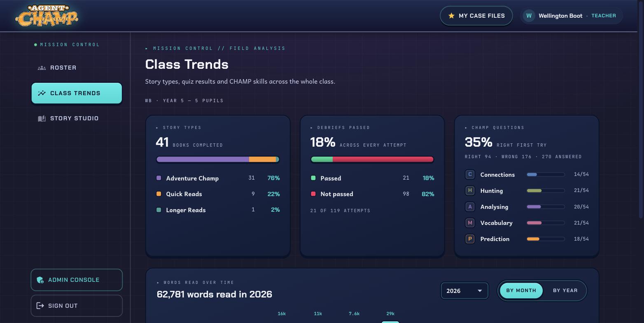Click the 'Class Trends' page heading
This screenshot has width=644, height=323.
tap(187, 64)
